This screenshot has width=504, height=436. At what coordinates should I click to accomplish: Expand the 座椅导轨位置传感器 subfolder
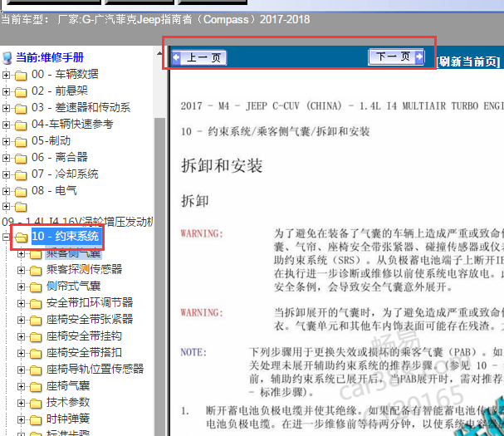(21, 370)
